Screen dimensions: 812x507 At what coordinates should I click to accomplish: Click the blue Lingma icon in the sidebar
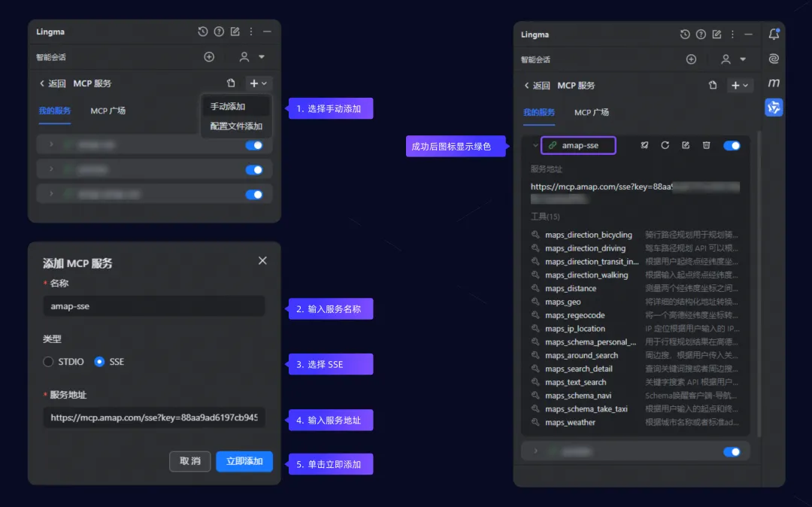[x=774, y=108]
